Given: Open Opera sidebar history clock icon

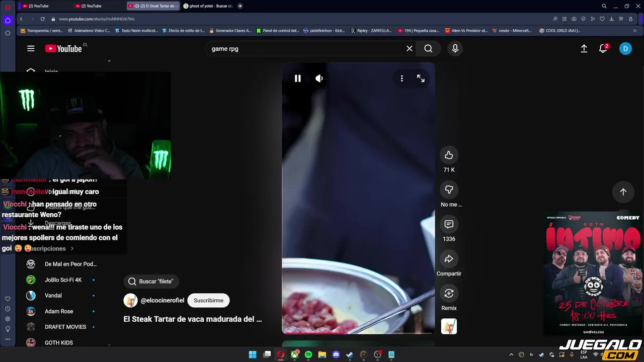Looking at the screenshot, I should [x=8, y=309].
